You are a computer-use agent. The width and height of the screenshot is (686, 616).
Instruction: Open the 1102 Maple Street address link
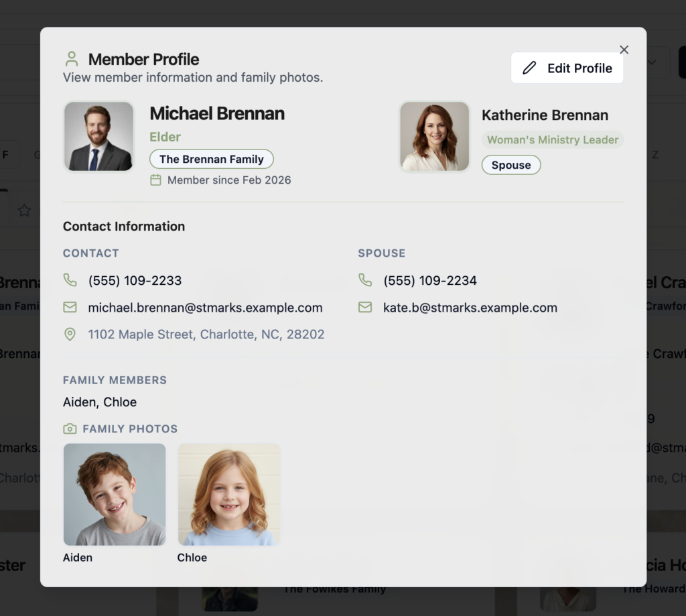coord(206,334)
